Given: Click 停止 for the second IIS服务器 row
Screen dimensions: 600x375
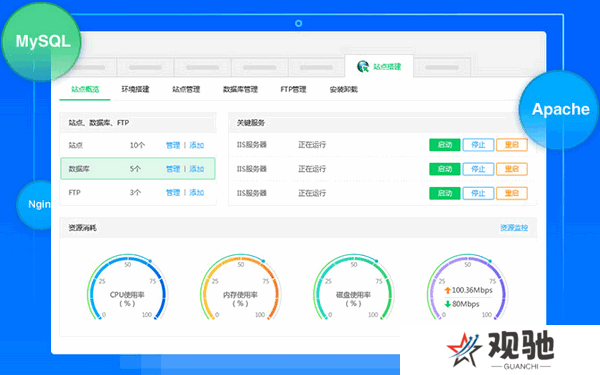Looking at the screenshot, I should click(478, 169).
